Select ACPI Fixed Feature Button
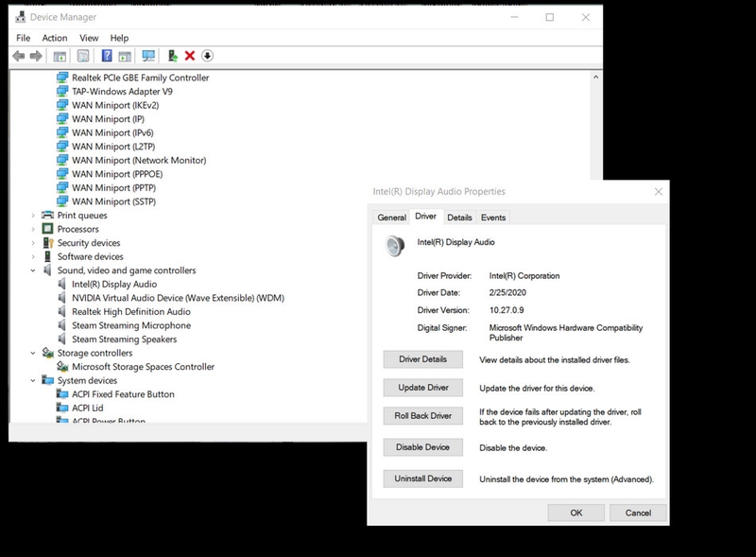756x557 pixels. click(123, 393)
